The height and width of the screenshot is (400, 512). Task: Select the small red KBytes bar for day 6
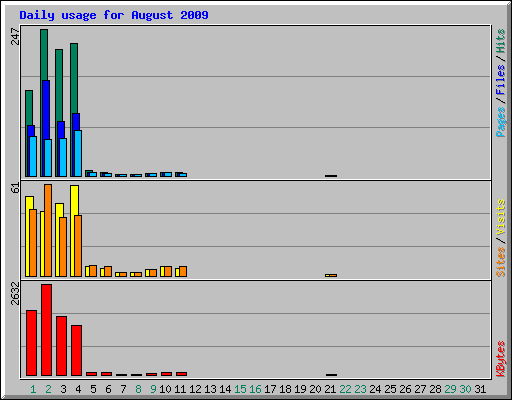pyautogui.click(x=106, y=374)
